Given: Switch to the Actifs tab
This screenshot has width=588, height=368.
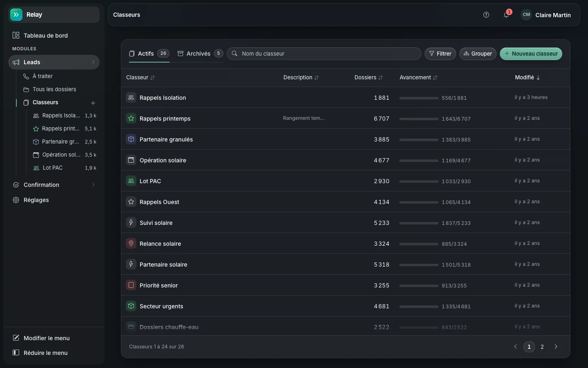Looking at the screenshot, I should (149, 54).
